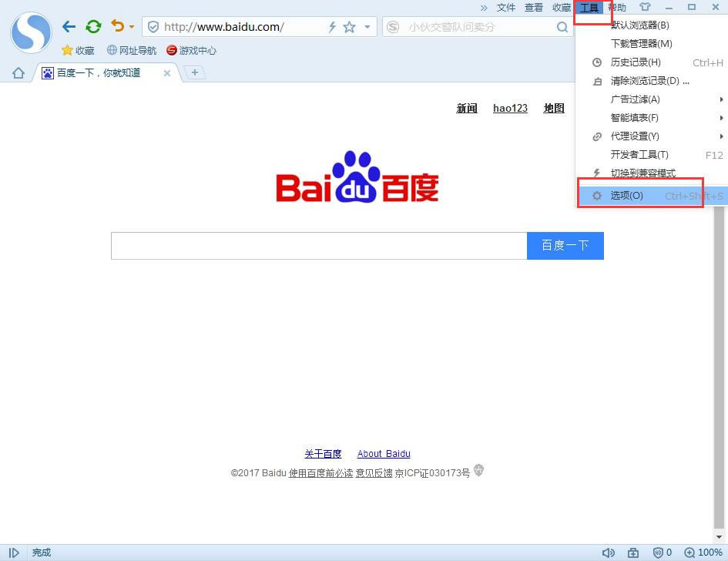Image resolution: width=728 pixels, height=561 pixels.
Task: Click the box icon in status bar
Action: coord(632,553)
